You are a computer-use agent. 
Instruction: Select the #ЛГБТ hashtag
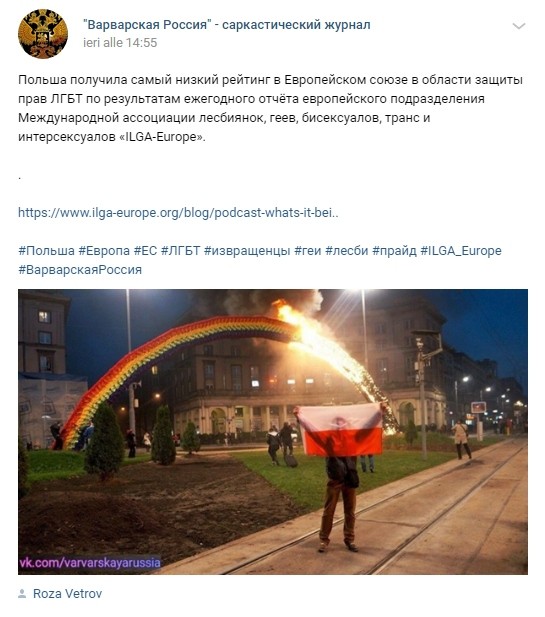click(181, 251)
